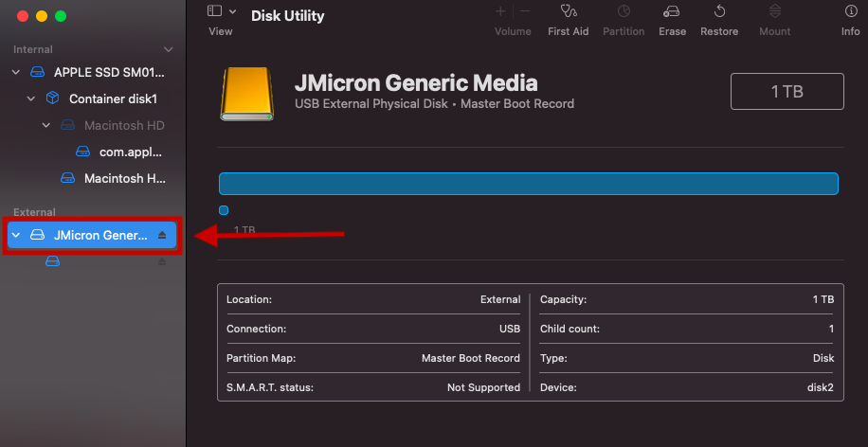Viewport: 868px width, 447px height.
Task: Collapse the greyed Macintosh HD row
Action: coord(46,126)
